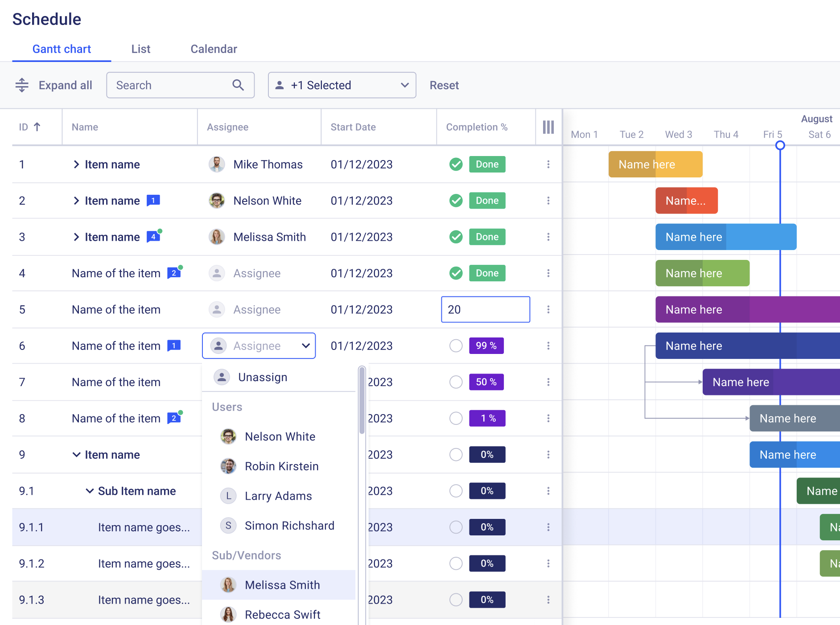Click the Done status badge in row 3
840x625 pixels.
[487, 237]
